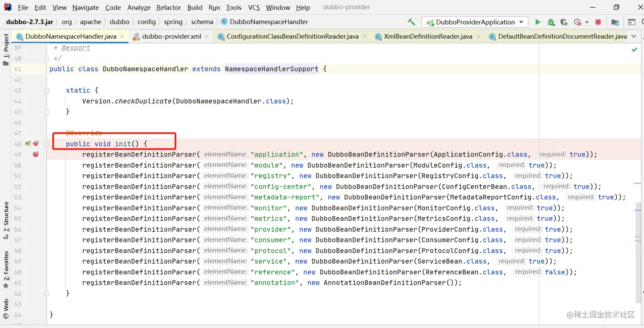Stop the running process via red square

(598, 22)
